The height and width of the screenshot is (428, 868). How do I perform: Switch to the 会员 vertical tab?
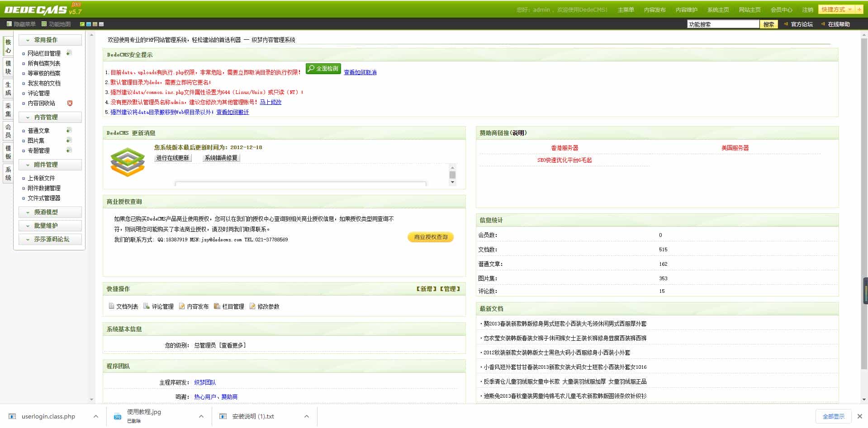[8, 131]
